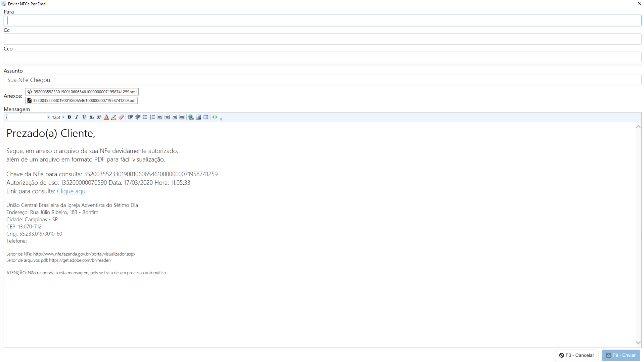This screenshot has height=362, width=644.
Task: Toggle underline formatting
Action: (84, 117)
